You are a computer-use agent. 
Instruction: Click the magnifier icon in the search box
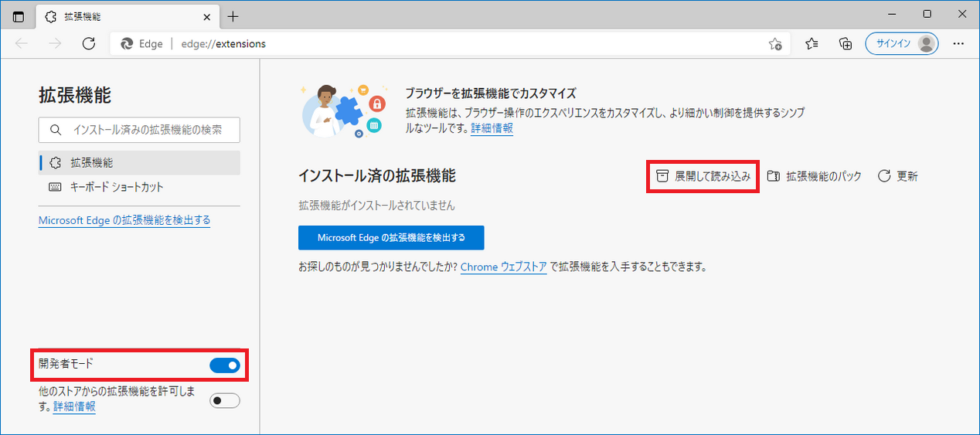(x=55, y=130)
